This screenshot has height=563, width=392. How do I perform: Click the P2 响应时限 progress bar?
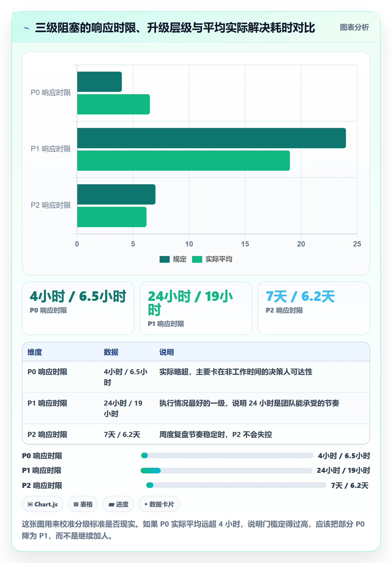click(236, 485)
